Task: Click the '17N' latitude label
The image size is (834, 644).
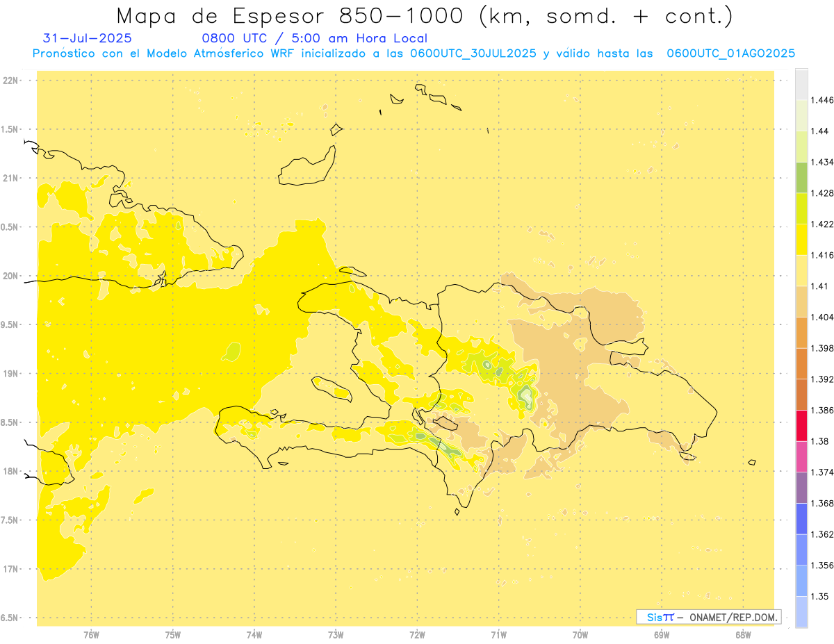Action: [12, 569]
